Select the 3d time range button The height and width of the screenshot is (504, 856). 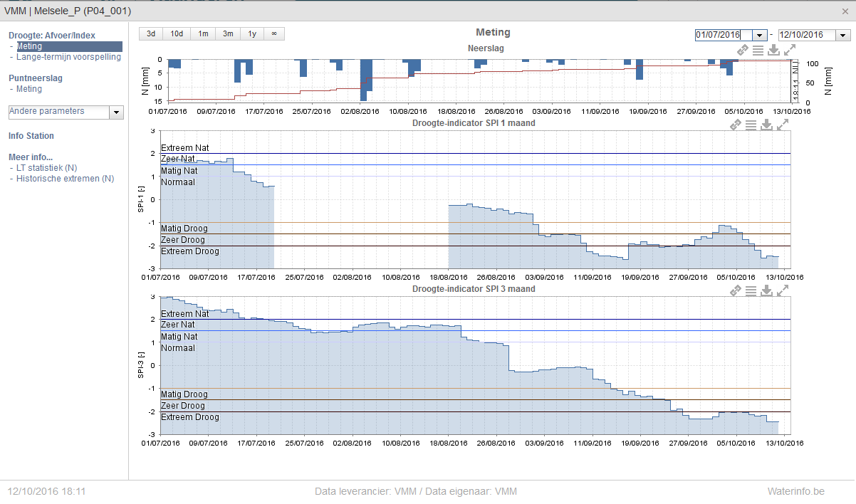click(151, 33)
